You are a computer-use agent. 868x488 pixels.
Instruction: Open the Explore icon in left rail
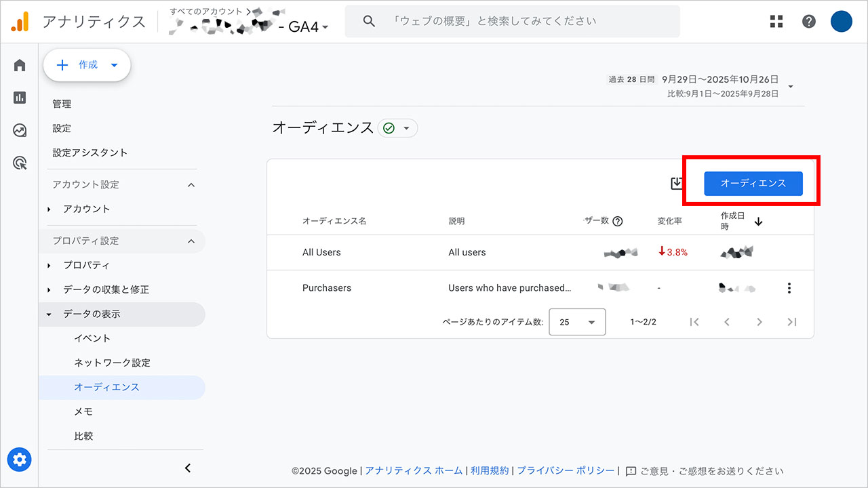20,130
